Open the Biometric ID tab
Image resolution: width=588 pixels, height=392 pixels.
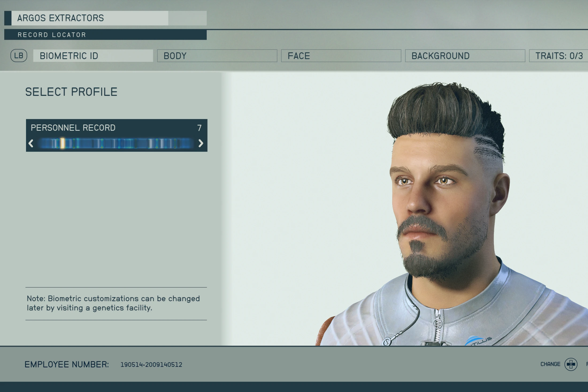pos(93,56)
